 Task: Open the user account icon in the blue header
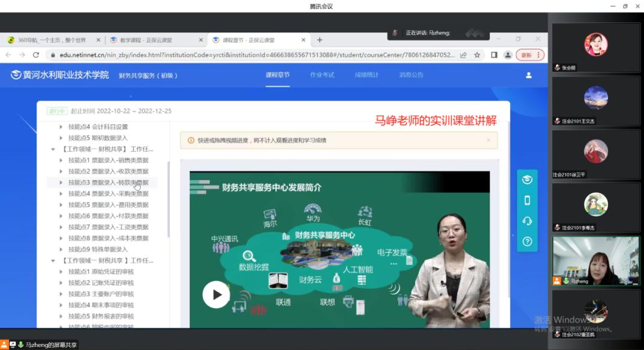pos(529,75)
